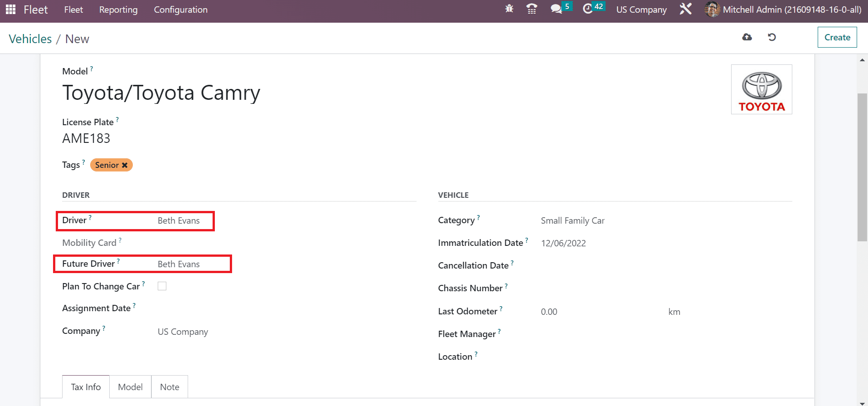
Task: Show help tooltip for Mobility Card
Action: click(120, 240)
